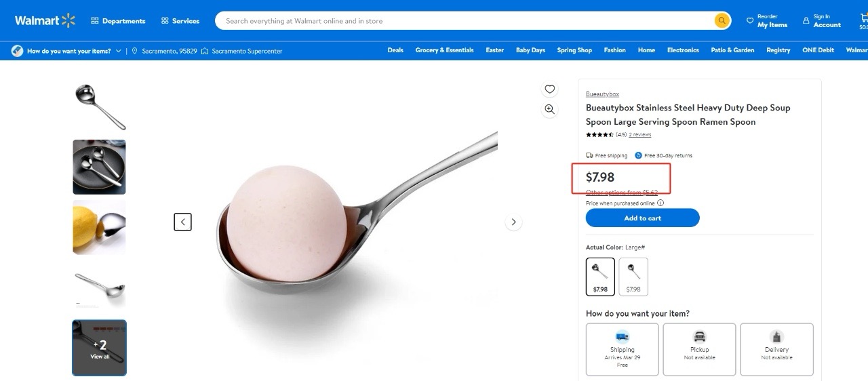Click the price info circle icon

660,203
